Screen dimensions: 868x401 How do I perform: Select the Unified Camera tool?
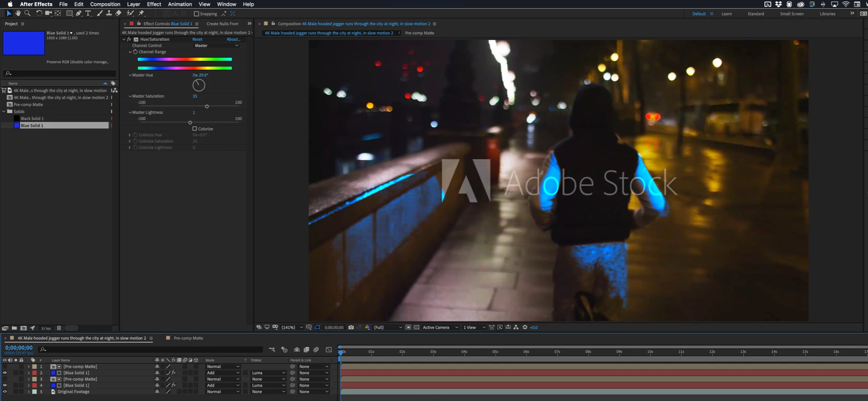(x=48, y=14)
